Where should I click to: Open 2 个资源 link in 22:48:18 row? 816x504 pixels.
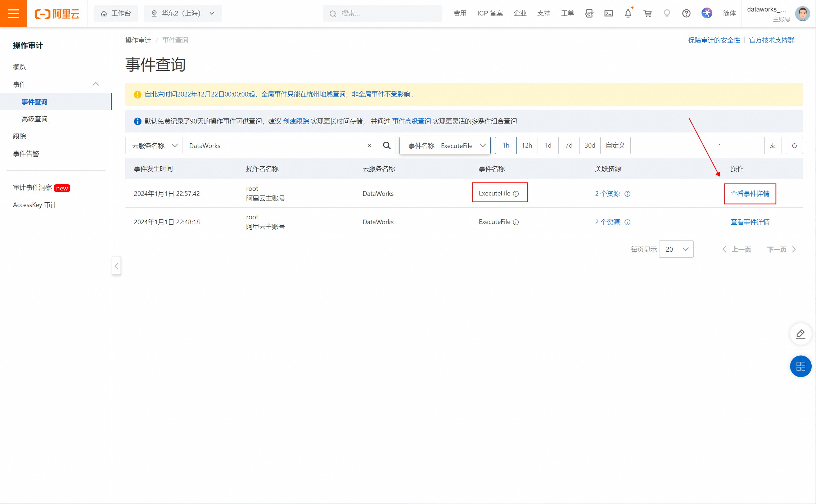[608, 222]
